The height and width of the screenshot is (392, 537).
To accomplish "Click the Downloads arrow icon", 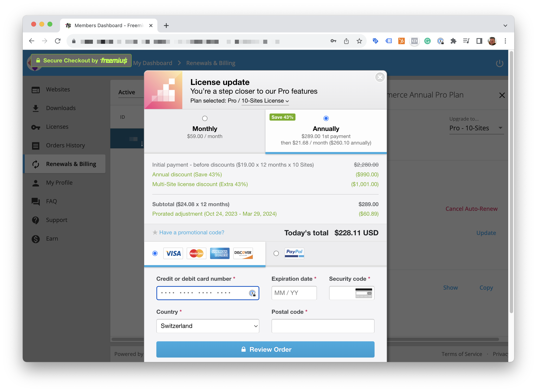I will click(x=36, y=108).
